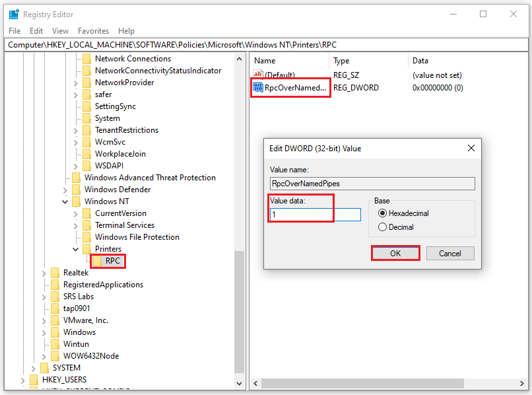Select the RpcOverNamedPipes DWORD value icon
The height and width of the screenshot is (395, 532).
(x=258, y=87)
